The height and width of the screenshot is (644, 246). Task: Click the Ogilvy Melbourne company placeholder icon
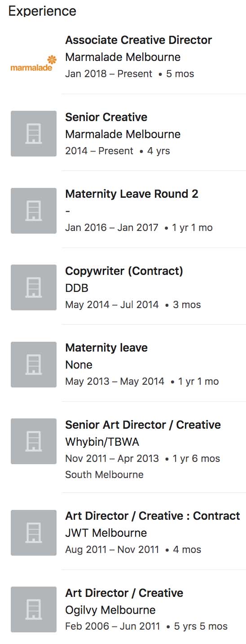pos(34,609)
